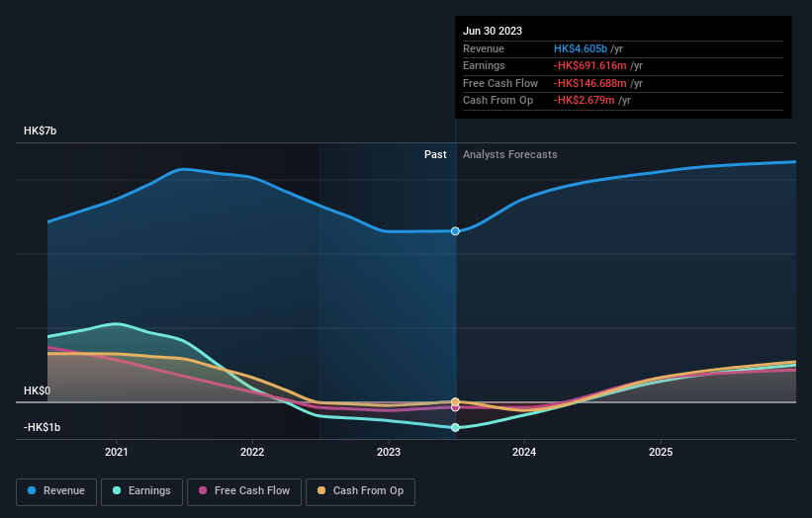Select the Free Cash Flow marker at Jun 2023

455,407
